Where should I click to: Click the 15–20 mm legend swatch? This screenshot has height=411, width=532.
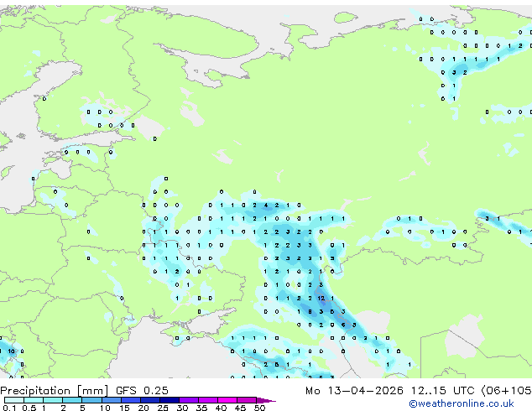pyautogui.click(x=130, y=400)
